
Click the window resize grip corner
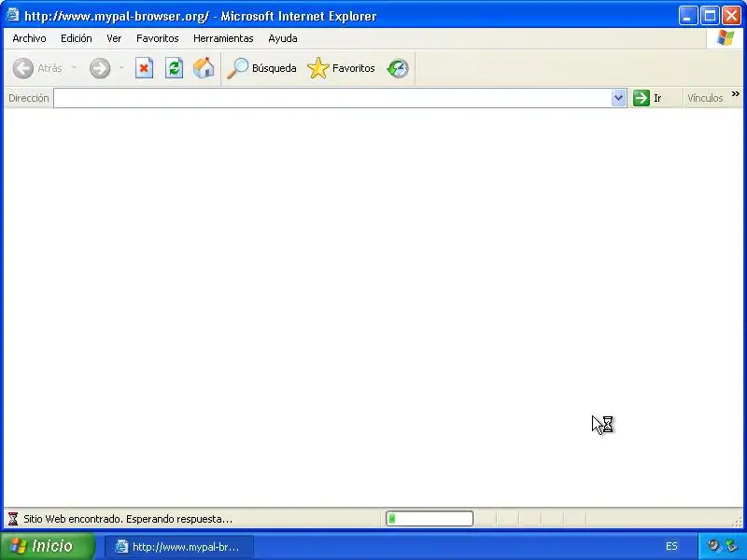(738, 523)
